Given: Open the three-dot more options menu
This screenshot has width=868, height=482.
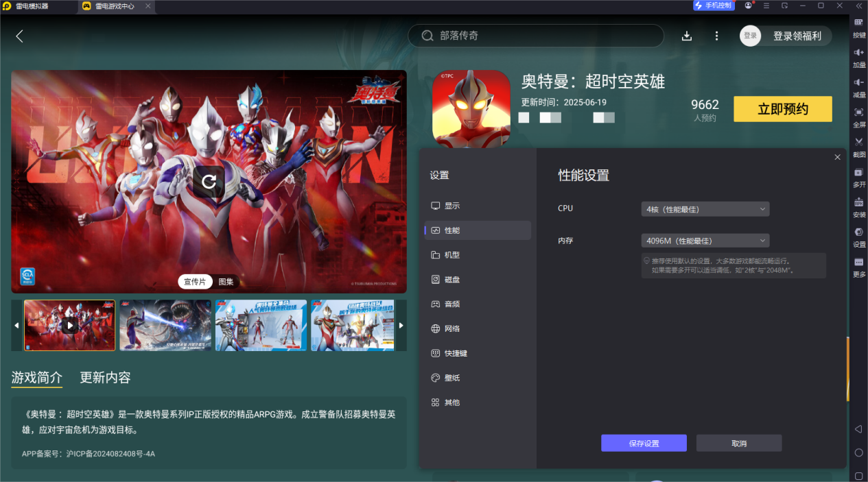Looking at the screenshot, I should tap(716, 36).
